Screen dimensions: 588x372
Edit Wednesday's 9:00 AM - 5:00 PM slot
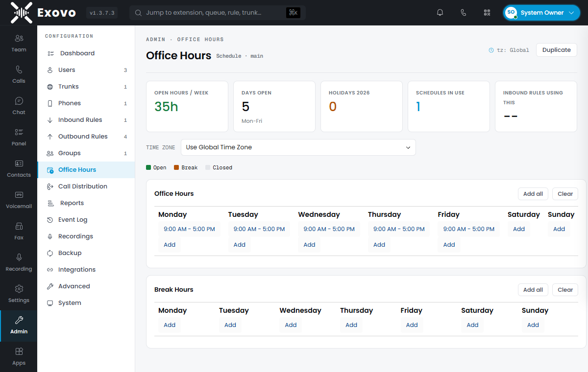point(329,229)
